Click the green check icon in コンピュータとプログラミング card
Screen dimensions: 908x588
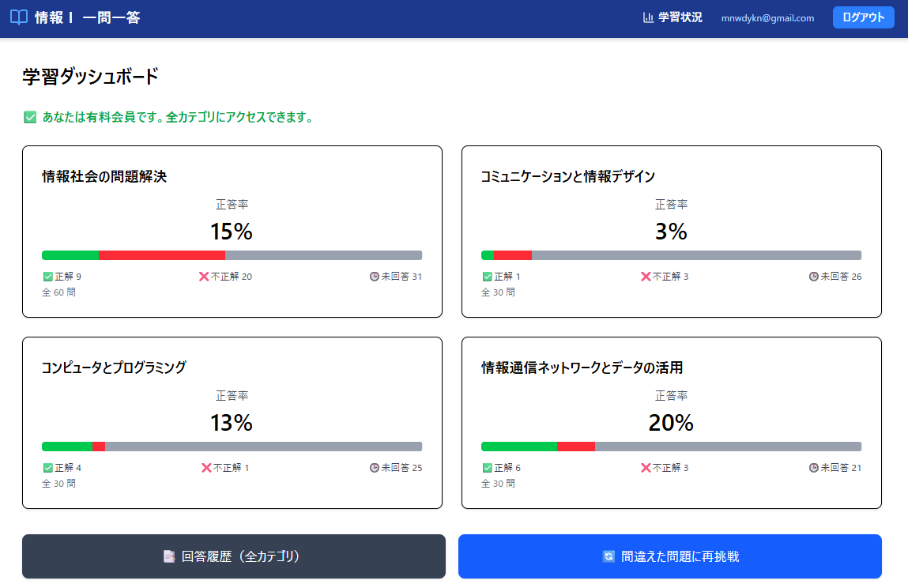tap(47, 468)
